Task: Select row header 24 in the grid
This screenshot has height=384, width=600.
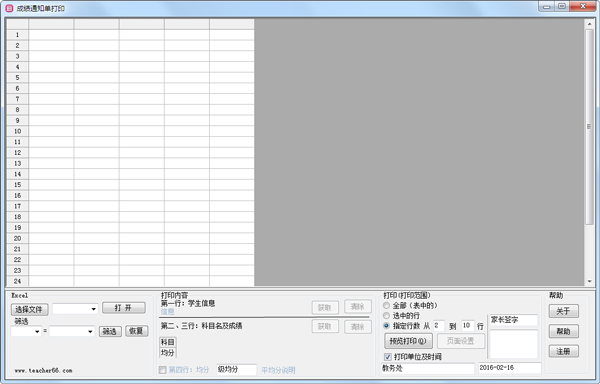Action: [18, 281]
